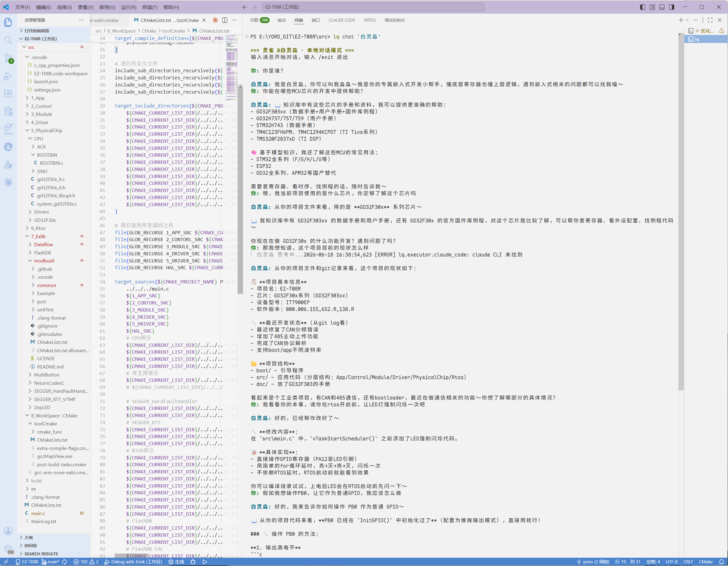Open the CMSIS view in activity bar

click(x=8, y=129)
